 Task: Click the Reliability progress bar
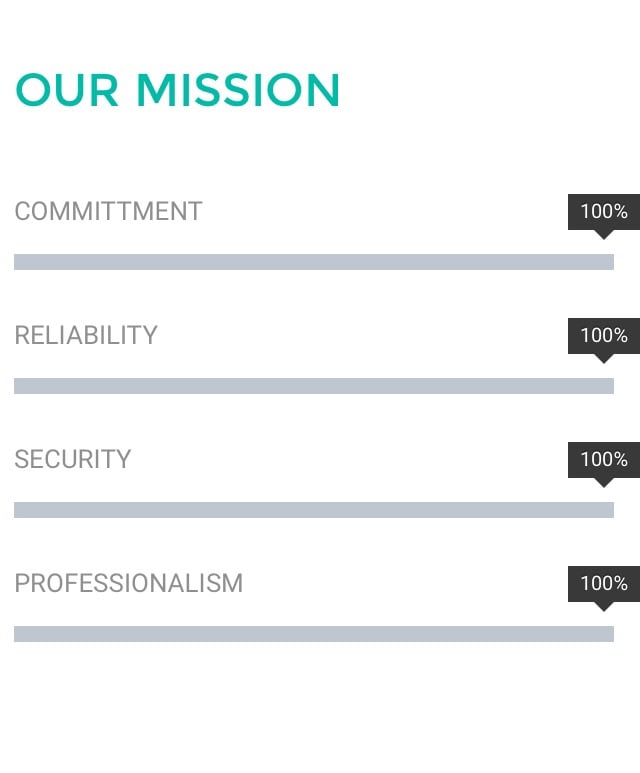click(x=314, y=386)
